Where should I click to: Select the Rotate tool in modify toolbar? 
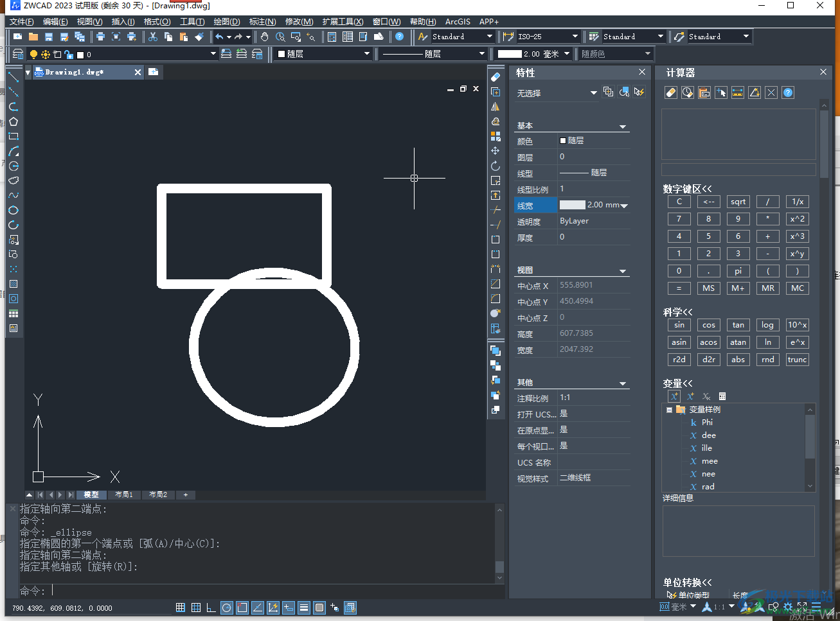(x=496, y=166)
